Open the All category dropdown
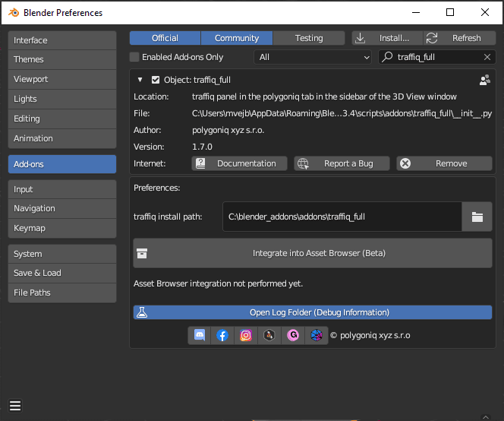504x421 pixels. 312,57
